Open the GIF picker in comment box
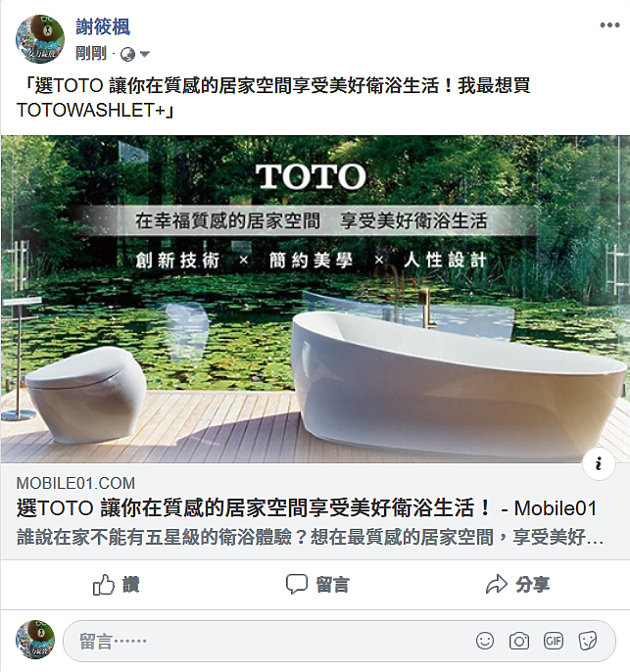The height and width of the screenshot is (672, 630). [x=554, y=641]
